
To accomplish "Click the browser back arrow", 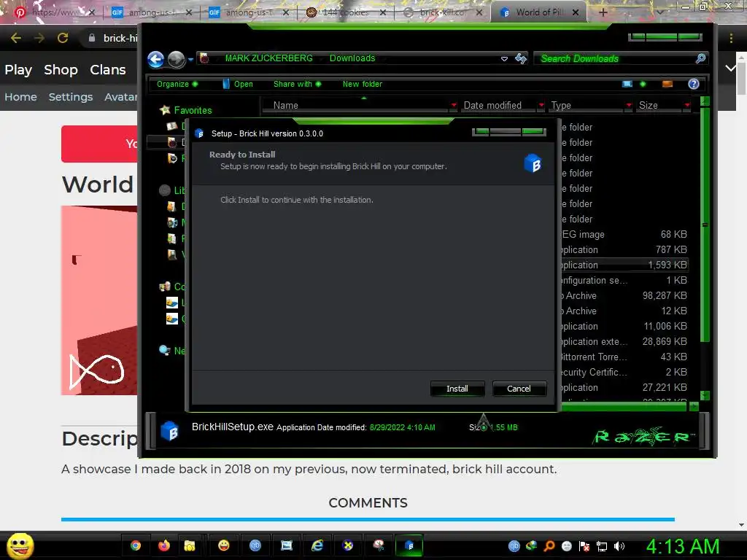I will [16, 38].
